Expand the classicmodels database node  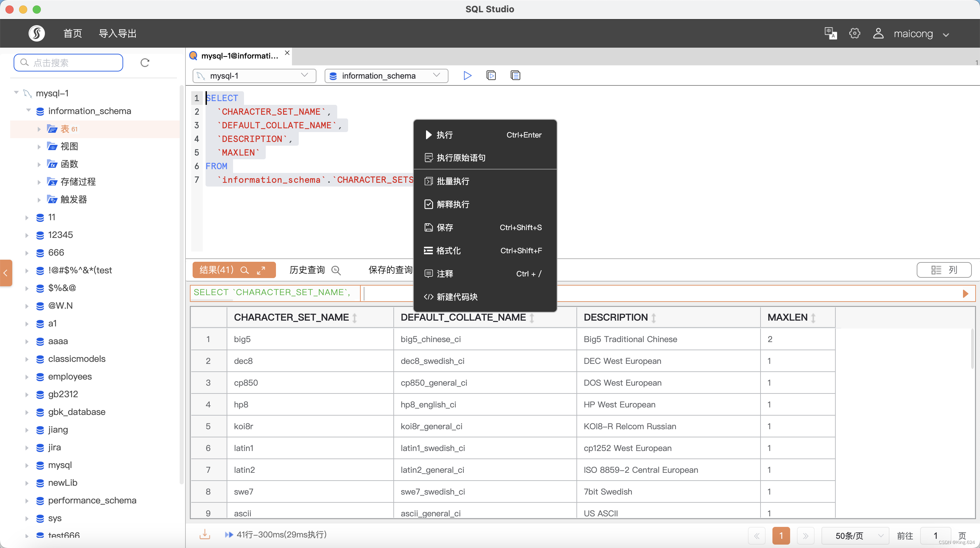(x=27, y=359)
